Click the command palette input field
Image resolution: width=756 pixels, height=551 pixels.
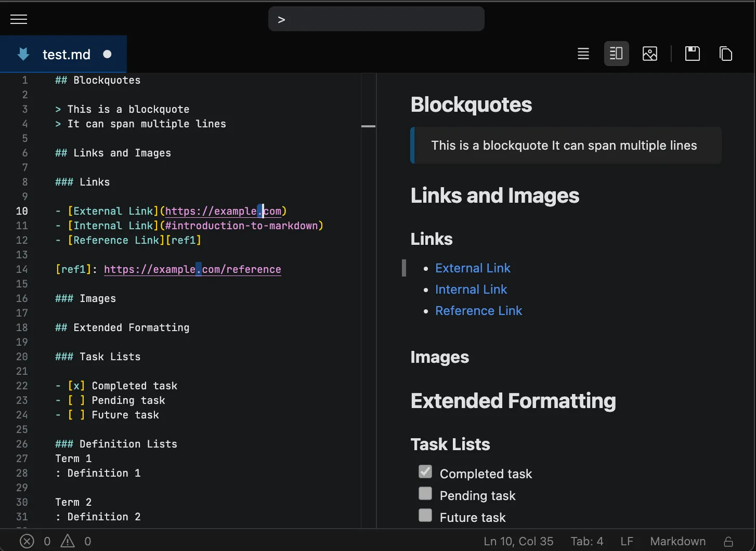pos(376,20)
